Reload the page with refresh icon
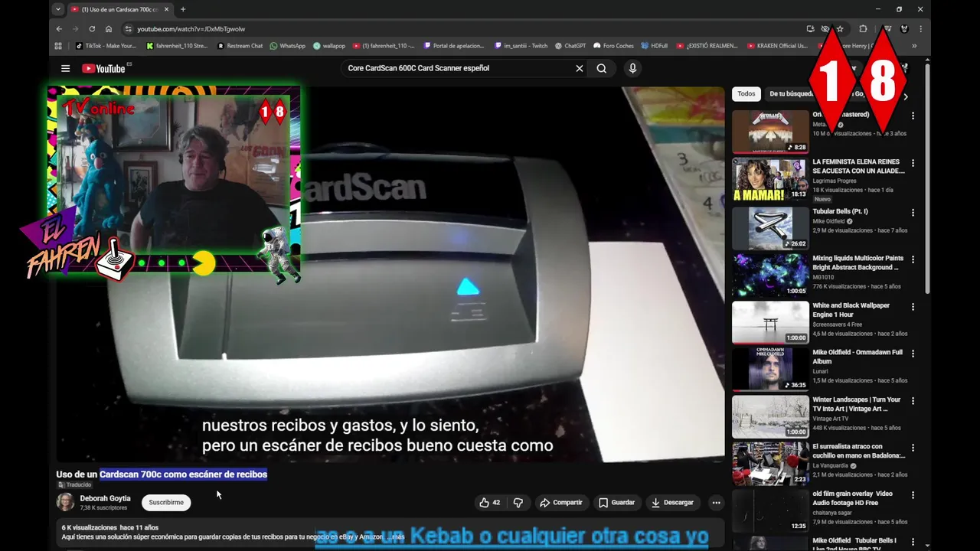This screenshot has width=980, height=551. click(92, 29)
